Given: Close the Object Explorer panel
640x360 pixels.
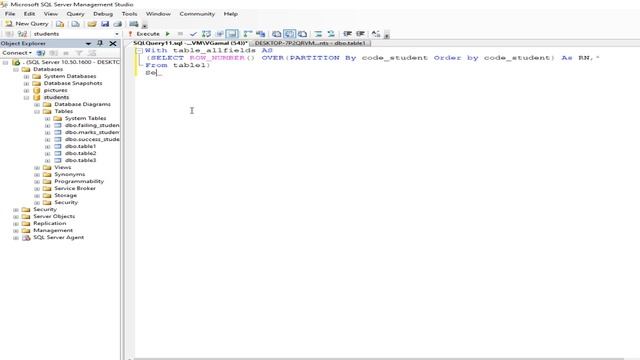Looking at the screenshot, I should [113, 43].
